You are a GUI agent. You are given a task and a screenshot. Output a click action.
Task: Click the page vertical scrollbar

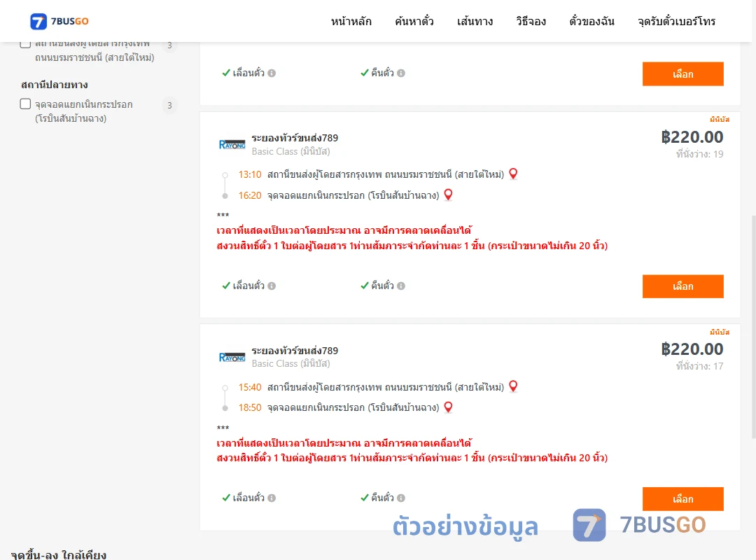click(753, 325)
